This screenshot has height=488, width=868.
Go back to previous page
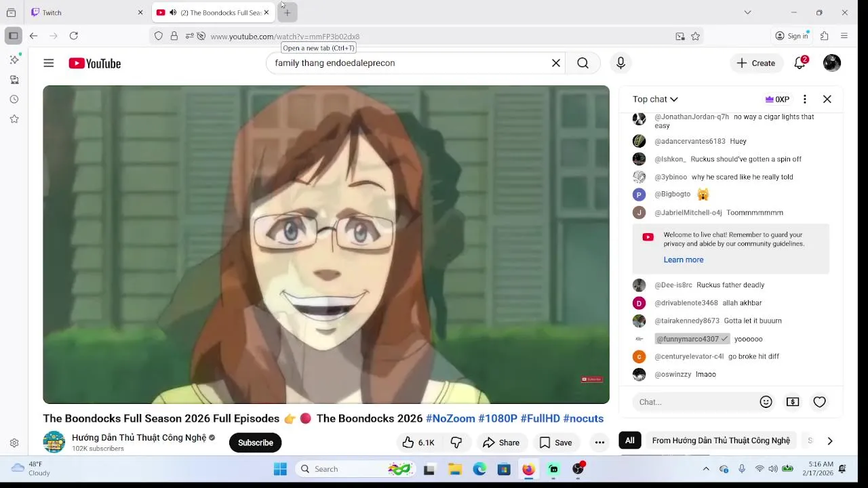pyautogui.click(x=33, y=36)
